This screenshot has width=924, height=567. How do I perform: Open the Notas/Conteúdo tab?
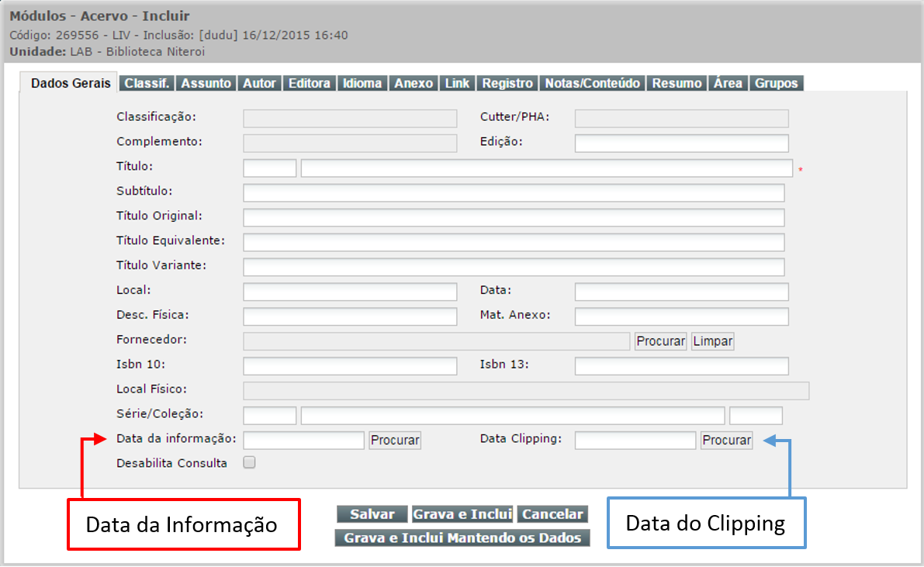(x=593, y=84)
